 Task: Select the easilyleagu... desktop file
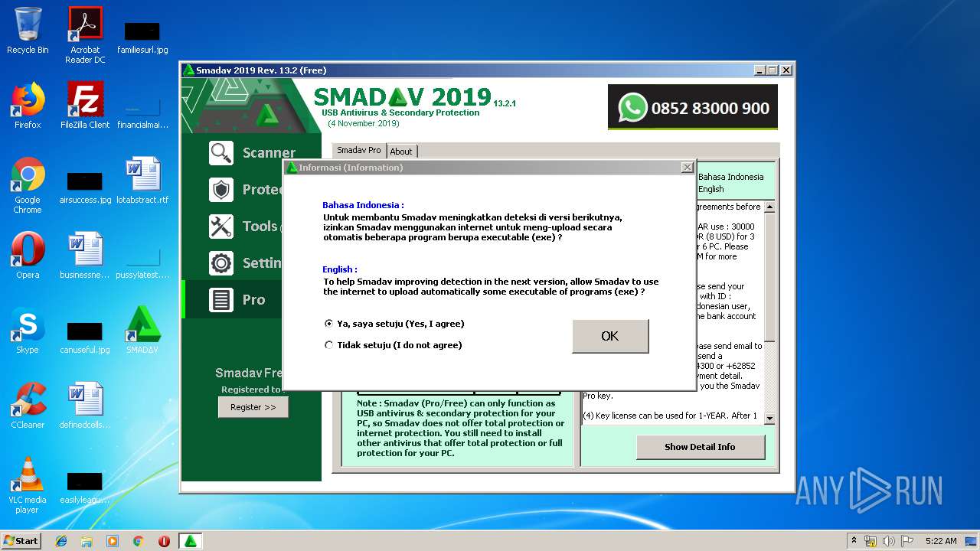[x=85, y=490]
